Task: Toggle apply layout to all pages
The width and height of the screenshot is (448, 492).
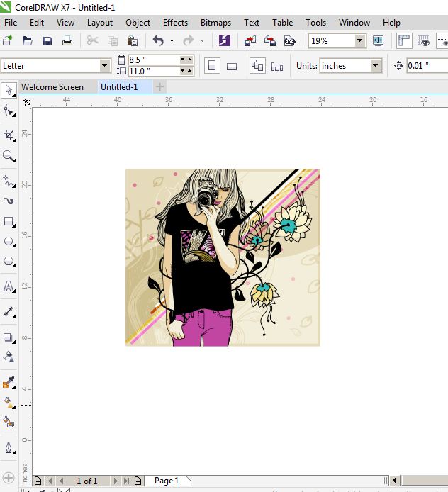Action: pyautogui.click(x=257, y=66)
